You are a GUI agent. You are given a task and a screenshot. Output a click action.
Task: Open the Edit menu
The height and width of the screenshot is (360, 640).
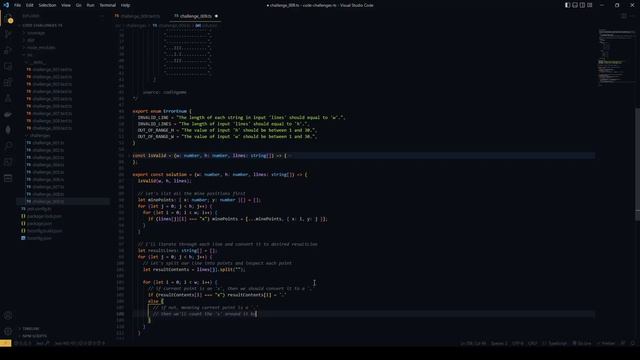point(30,5)
